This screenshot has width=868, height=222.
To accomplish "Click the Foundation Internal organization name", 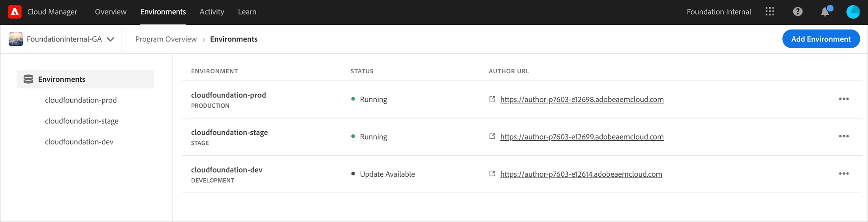I will [719, 12].
